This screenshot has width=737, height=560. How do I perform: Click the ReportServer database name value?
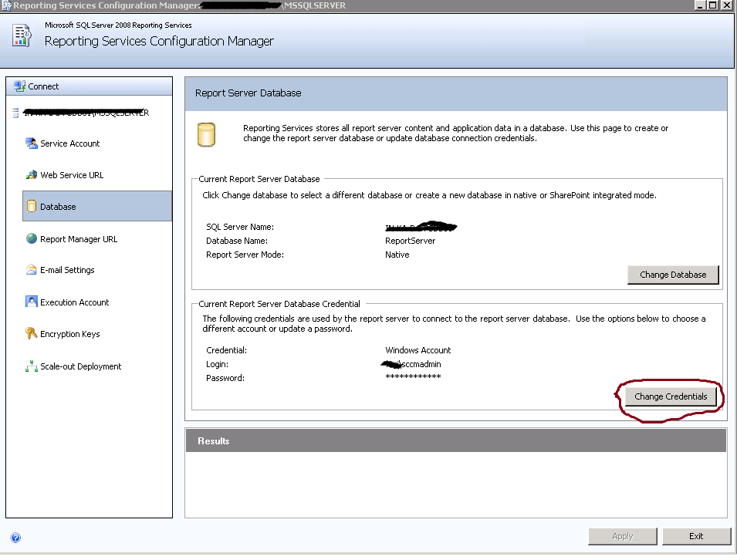coord(411,241)
